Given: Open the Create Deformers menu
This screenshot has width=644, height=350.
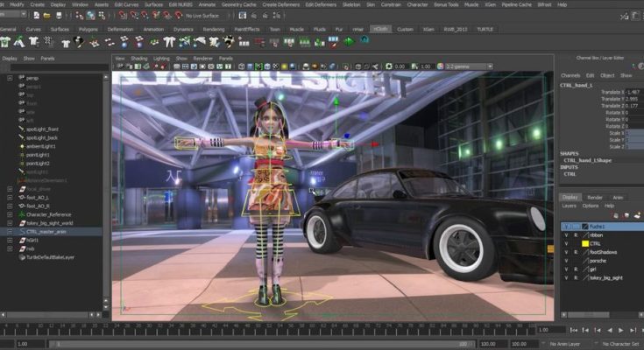Looking at the screenshot, I should (x=281, y=4).
